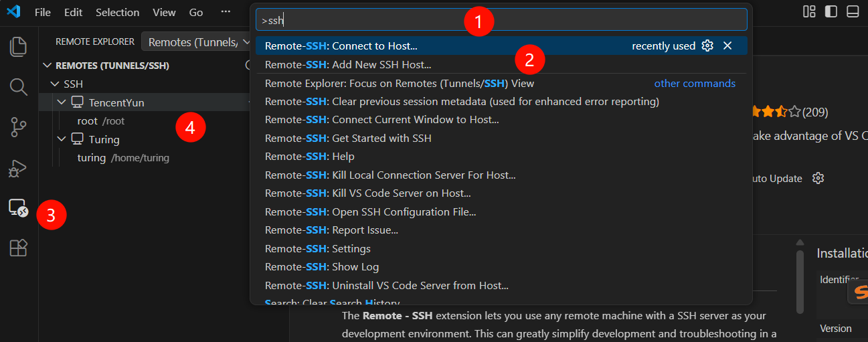Run Remote-SSH: Settings command
Image resolution: width=868 pixels, height=342 pixels.
coord(501,249)
